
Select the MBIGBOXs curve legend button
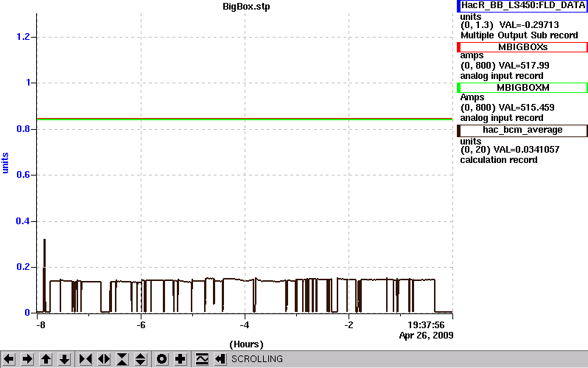[x=522, y=47]
